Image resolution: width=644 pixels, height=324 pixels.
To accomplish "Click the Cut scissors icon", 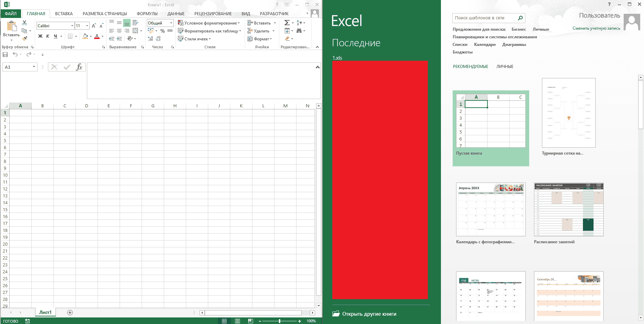I will pos(24,23).
